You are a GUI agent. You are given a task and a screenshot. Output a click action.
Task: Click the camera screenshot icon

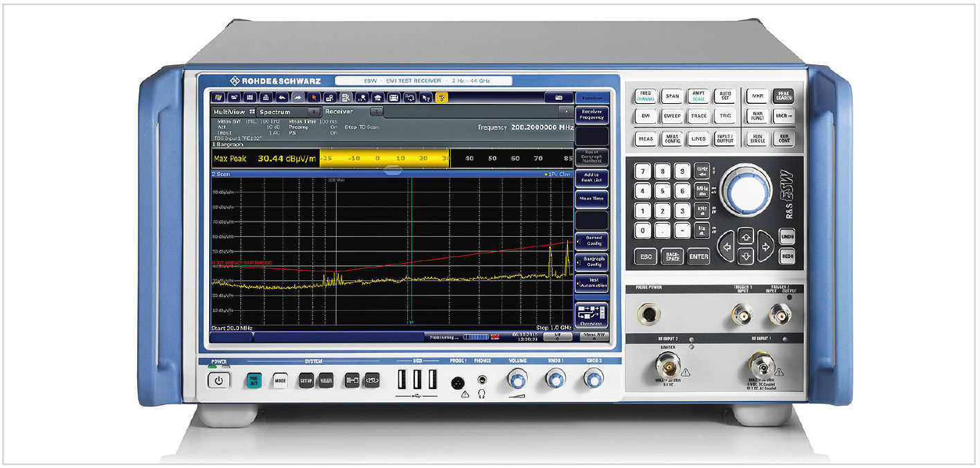(x=559, y=98)
